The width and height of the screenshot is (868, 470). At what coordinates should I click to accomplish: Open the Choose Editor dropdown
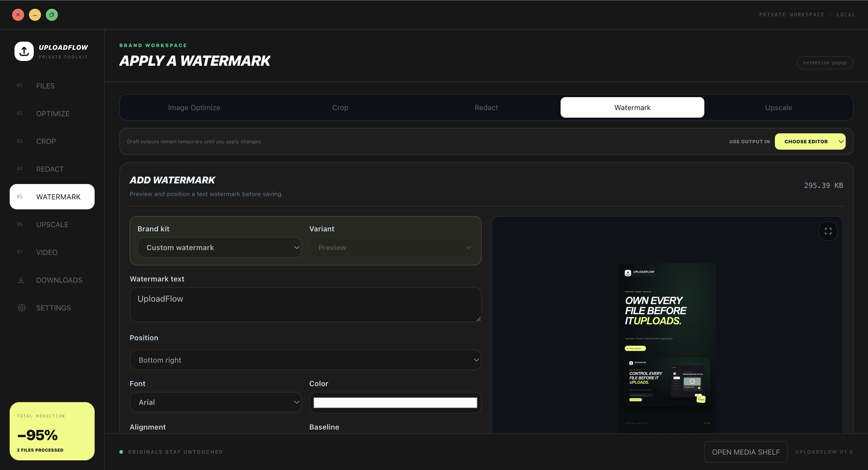tap(810, 141)
